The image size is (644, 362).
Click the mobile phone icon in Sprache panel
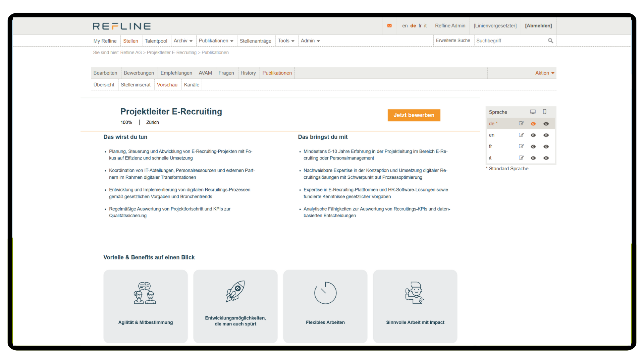click(x=545, y=112)
